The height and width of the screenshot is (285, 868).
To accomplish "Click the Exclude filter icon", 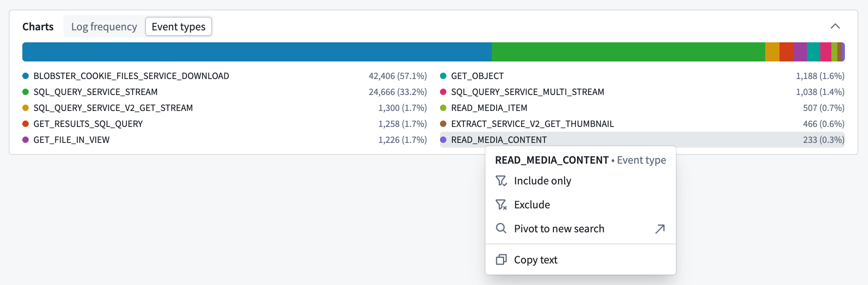I will click(501, 205).
